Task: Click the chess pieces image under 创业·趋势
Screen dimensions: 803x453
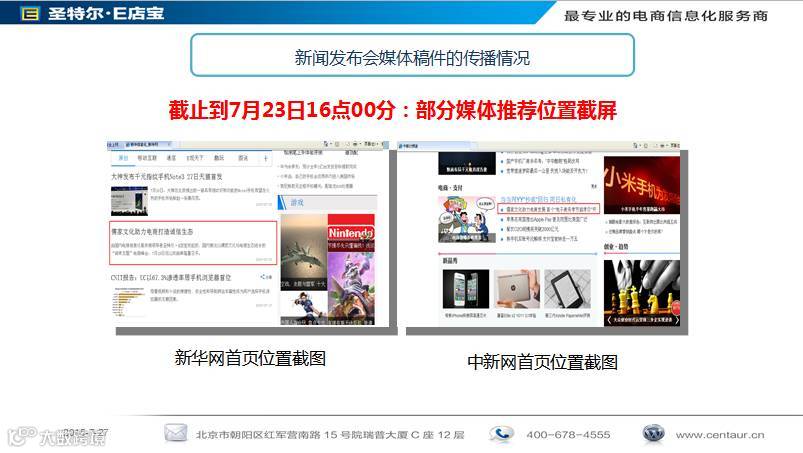Action: [x=642, y=292]
